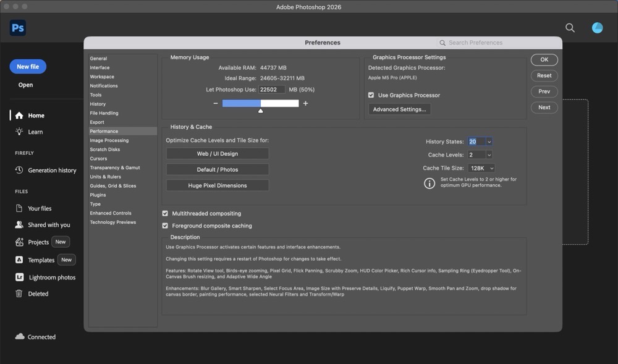This screenshot has width=618, height=364.
Task: Open the search magnifier in top bar
Action: [570, 28]
